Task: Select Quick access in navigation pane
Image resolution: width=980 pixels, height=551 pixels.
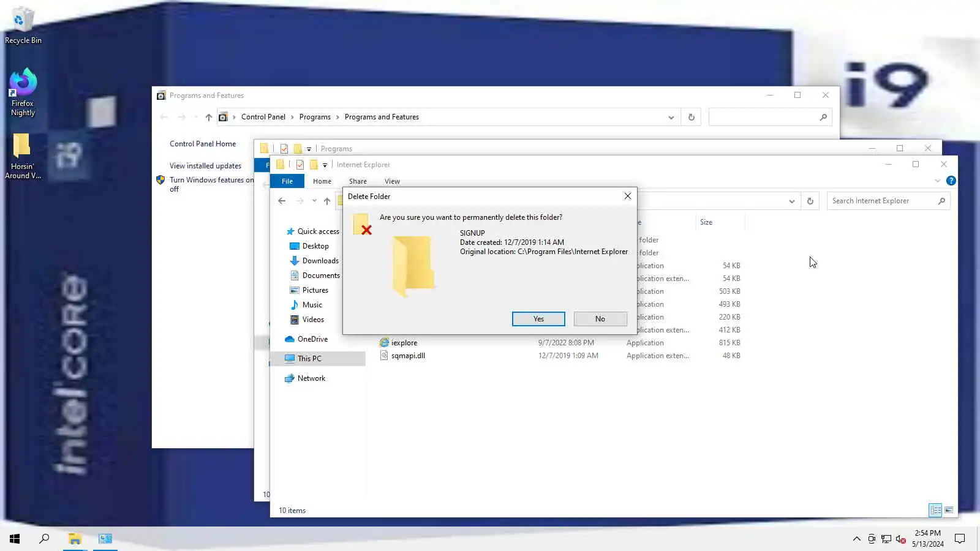Action: (312, 231)
